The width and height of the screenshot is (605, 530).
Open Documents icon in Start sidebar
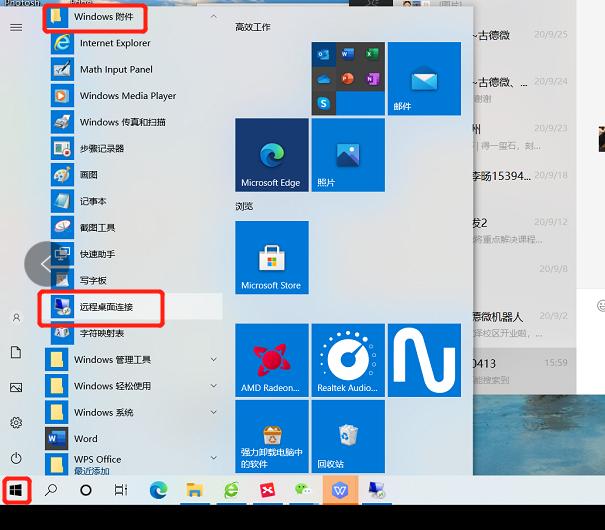tap(16, 352)
